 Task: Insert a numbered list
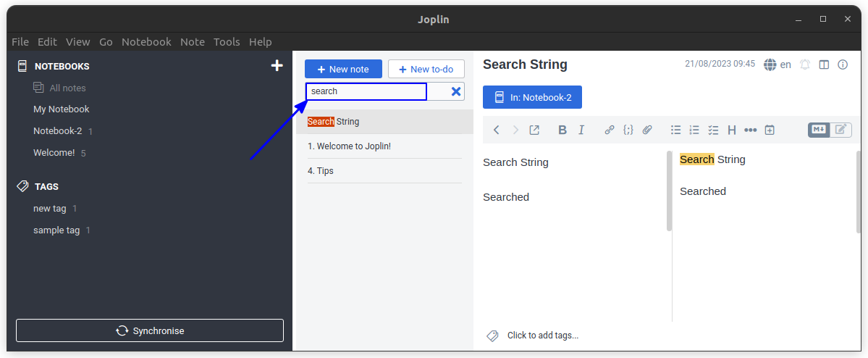pos(694,130)
